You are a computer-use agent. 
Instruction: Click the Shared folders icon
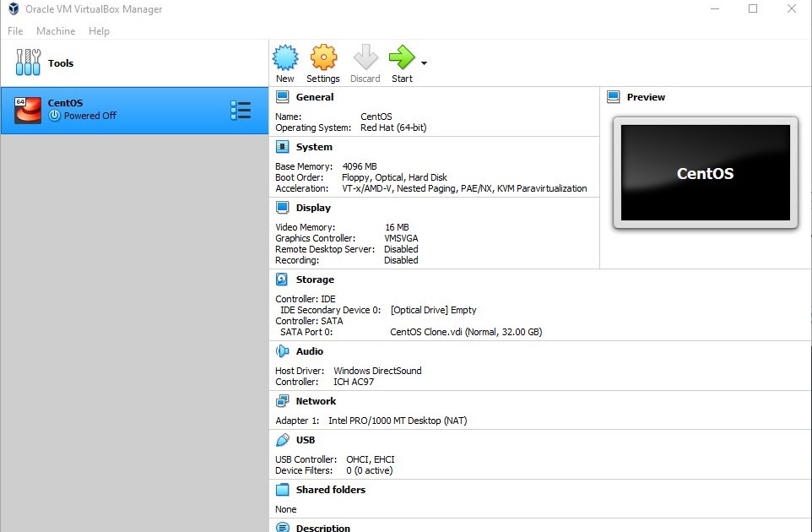pyautogui.click(x=282, y=489)
